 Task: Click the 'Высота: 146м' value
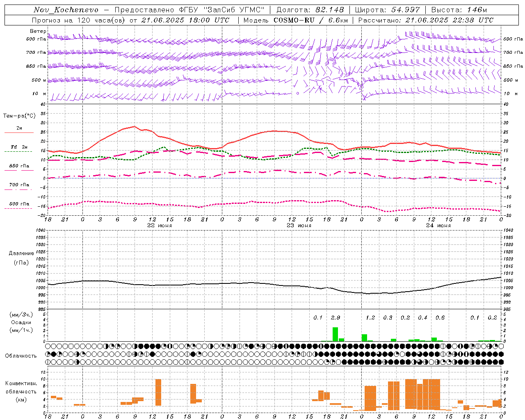pos(459,10)
